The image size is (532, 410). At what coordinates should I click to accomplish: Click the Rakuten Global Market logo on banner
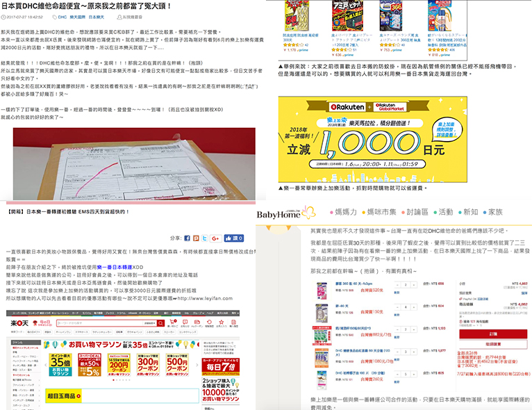click(x=390, y=107)
